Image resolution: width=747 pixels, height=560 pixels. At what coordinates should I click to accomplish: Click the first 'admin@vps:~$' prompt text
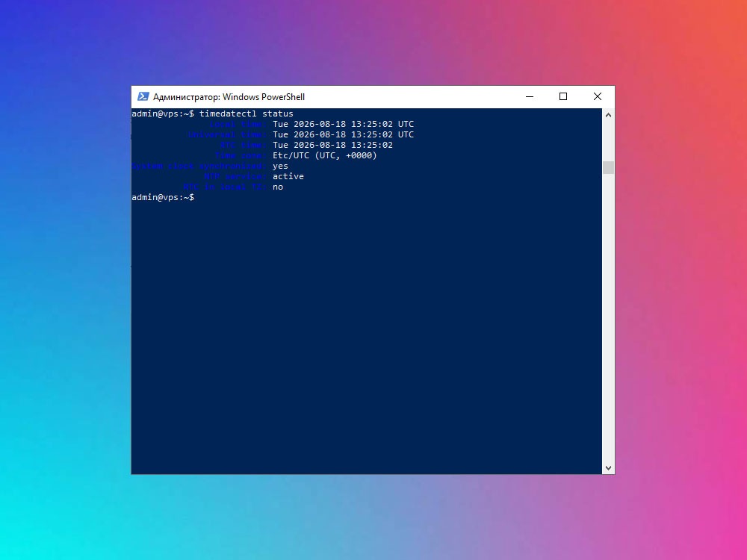pyautogui.click(x=163, y=113)
